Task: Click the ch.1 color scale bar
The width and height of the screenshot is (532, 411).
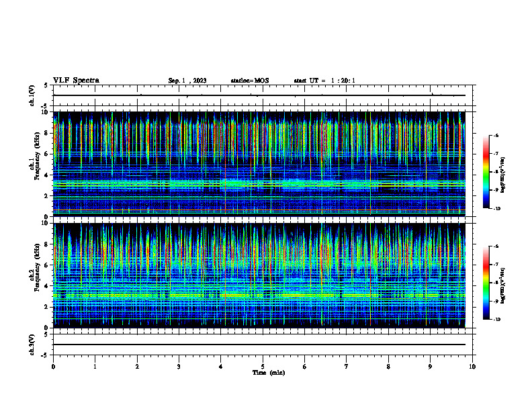Action: (486, 172)
